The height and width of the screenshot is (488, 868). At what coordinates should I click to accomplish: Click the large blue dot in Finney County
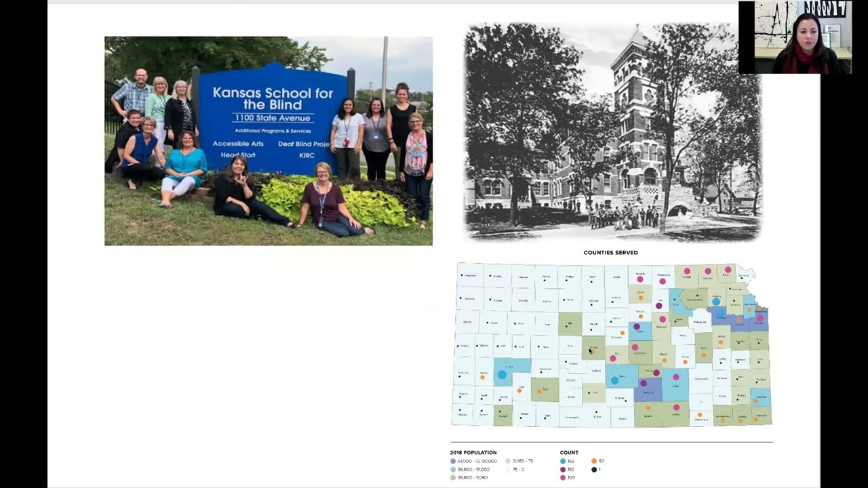(x=502, y=374)
